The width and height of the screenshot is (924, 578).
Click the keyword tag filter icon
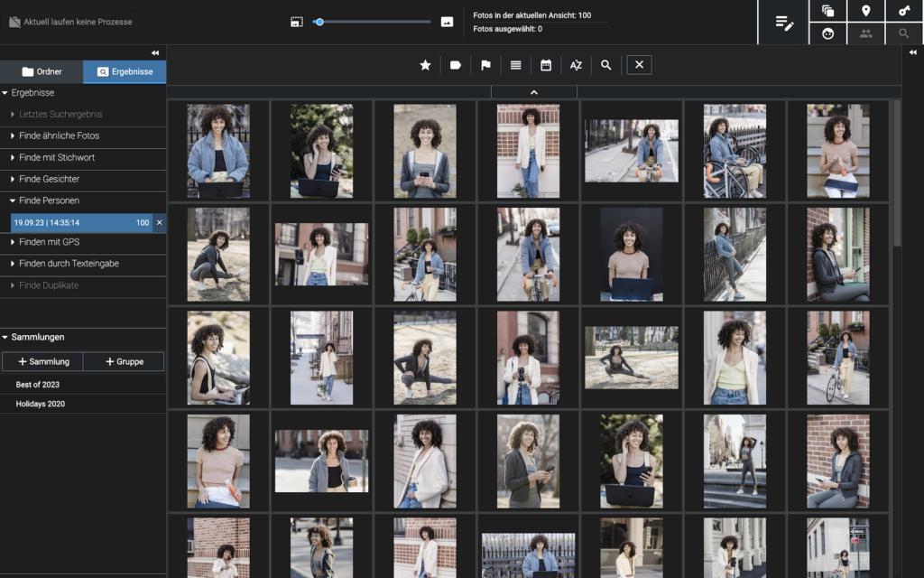coord(456,65)
